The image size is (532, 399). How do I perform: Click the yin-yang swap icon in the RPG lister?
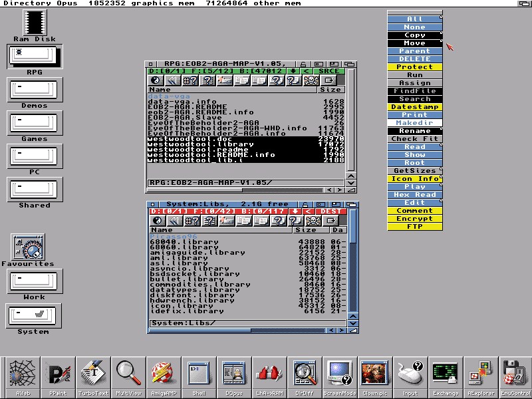pyautogui.click(x=154, y=80)
